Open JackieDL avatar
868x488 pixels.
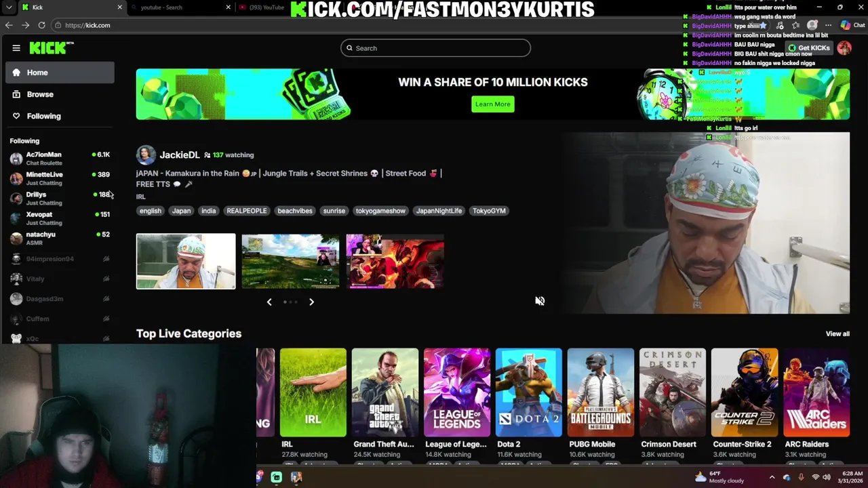(146, 155)
